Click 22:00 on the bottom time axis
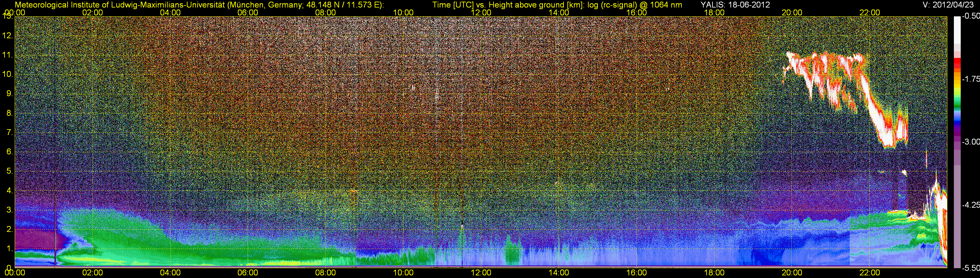980x278 pixels. coord(870,273)
